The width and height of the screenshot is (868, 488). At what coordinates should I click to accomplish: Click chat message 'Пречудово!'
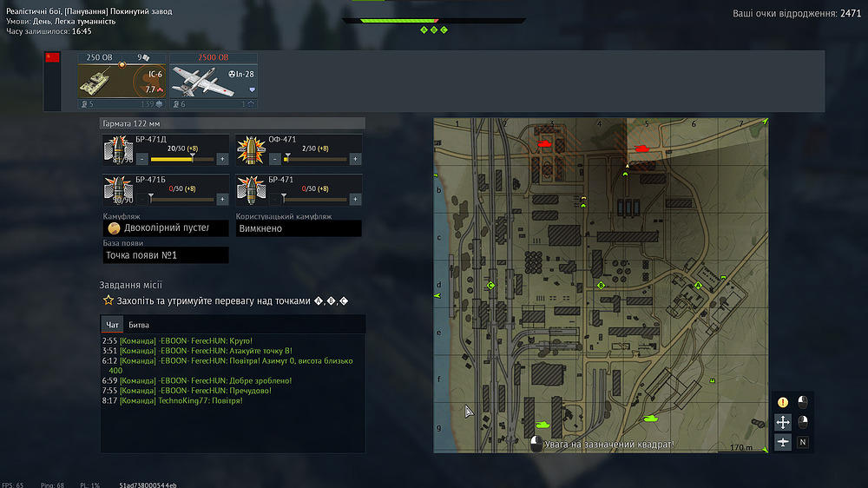187,391
